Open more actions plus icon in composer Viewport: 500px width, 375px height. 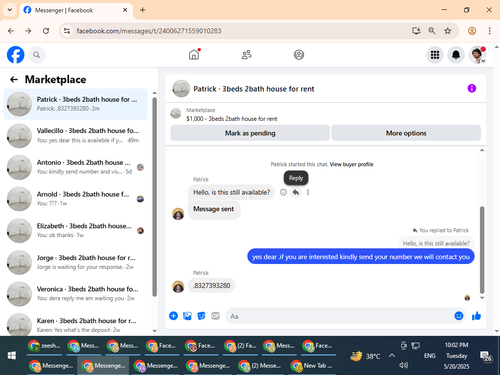(x=173, y=316)
